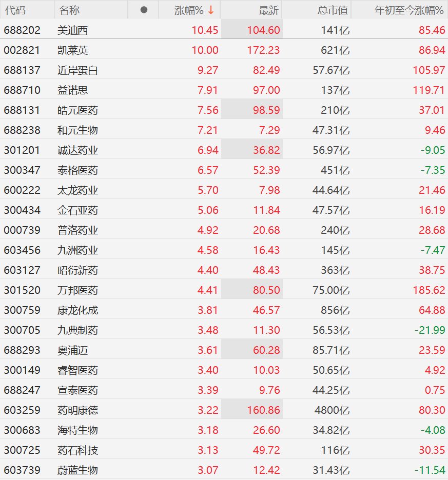The height and width of the screenshot is (480, 448).
Task: Click market cap 363亿
Action: click(x=335, y=270)
